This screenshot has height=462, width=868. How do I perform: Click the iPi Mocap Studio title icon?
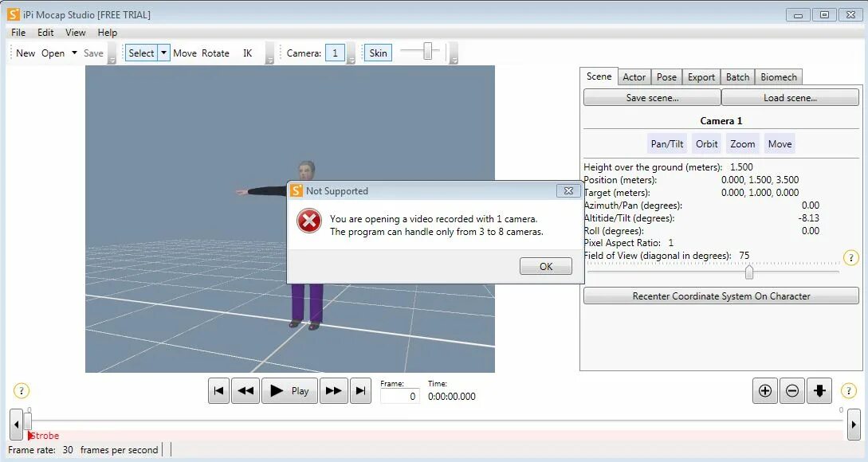pyautogui.click(x=14, y=14)
